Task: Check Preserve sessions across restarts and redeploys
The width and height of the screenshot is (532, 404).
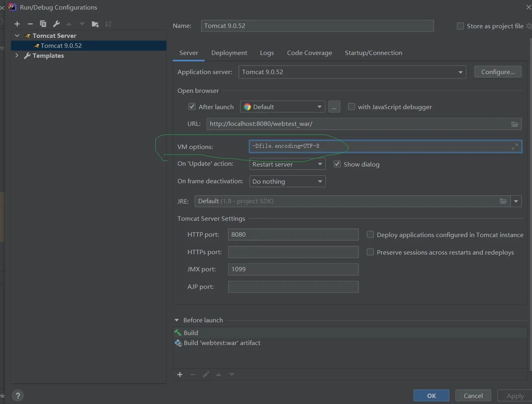Action: [x=370, y=252]
